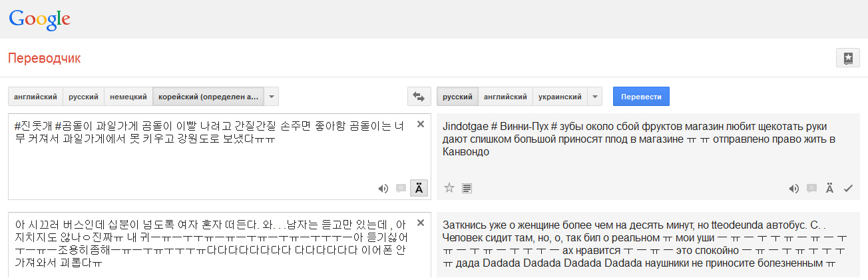
Task: Listen to the translated text audio
Action: click(x=793, y=189)
